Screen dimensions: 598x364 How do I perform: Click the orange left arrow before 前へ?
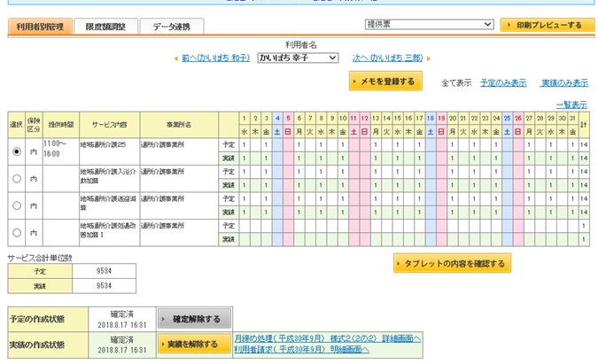coord(175,58)
